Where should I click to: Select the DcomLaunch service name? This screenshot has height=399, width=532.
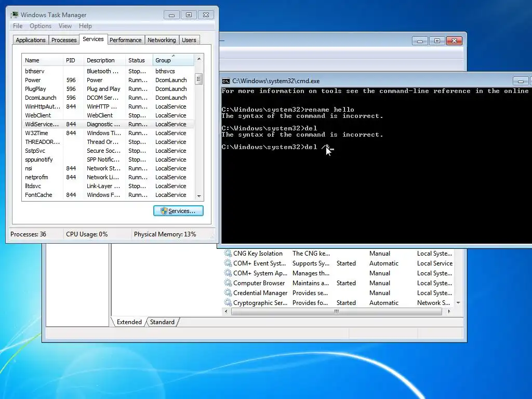pos(41,98)
